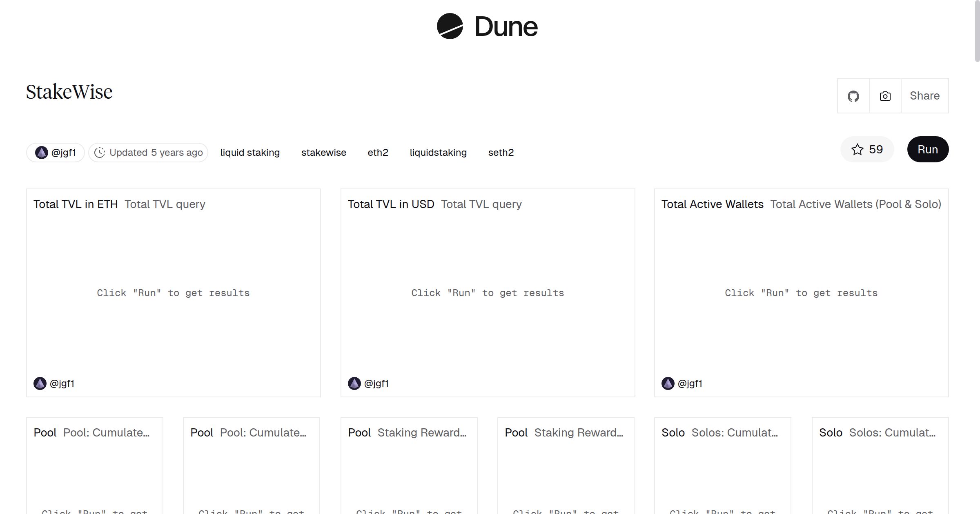Select the eth2 tag
Screen dimensions: 980x514
(x=378, y=152)
